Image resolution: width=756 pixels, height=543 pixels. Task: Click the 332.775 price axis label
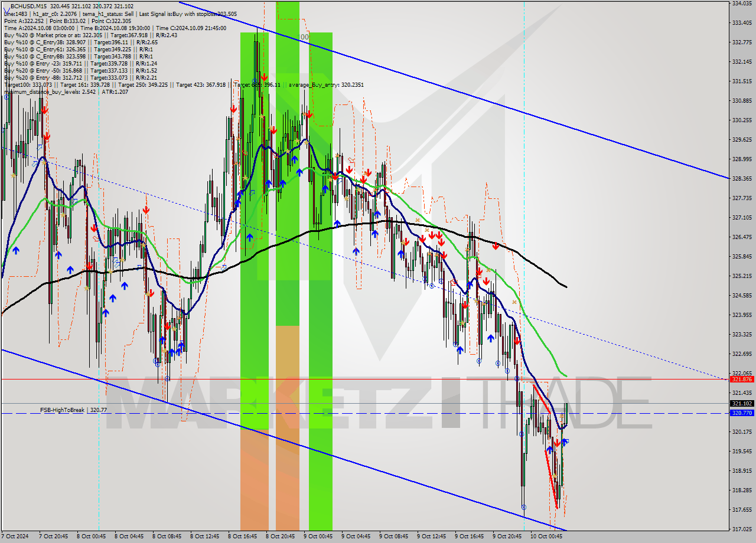(742, 42)
